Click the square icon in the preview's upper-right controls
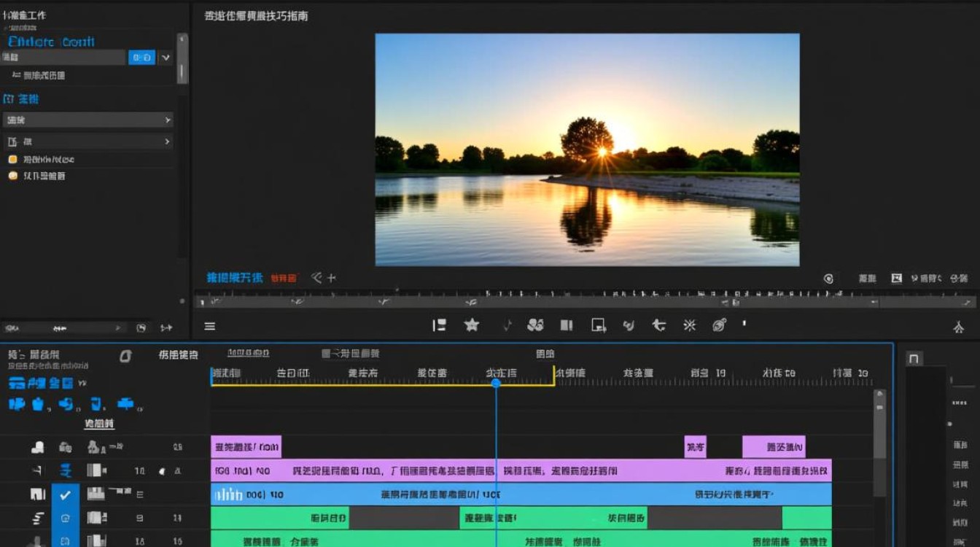The image size is (980, 547). pyautogui.click(x=896, y=279)
